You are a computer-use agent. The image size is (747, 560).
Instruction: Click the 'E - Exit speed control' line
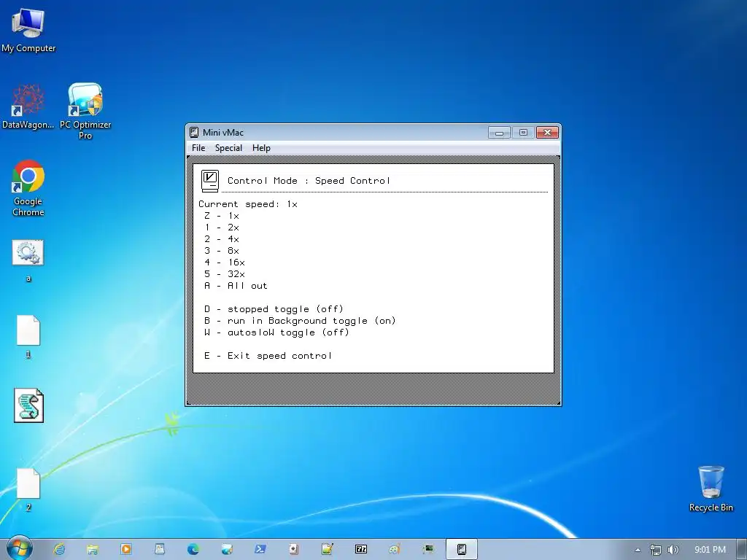(268, 356)
